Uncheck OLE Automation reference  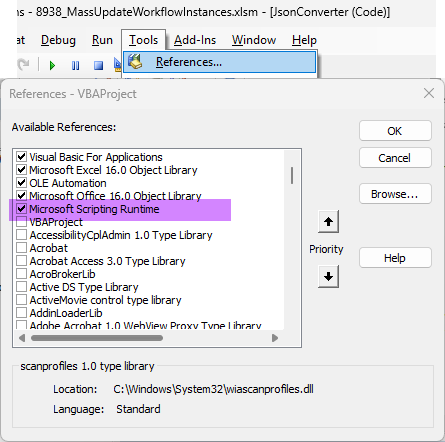point(22,183)
